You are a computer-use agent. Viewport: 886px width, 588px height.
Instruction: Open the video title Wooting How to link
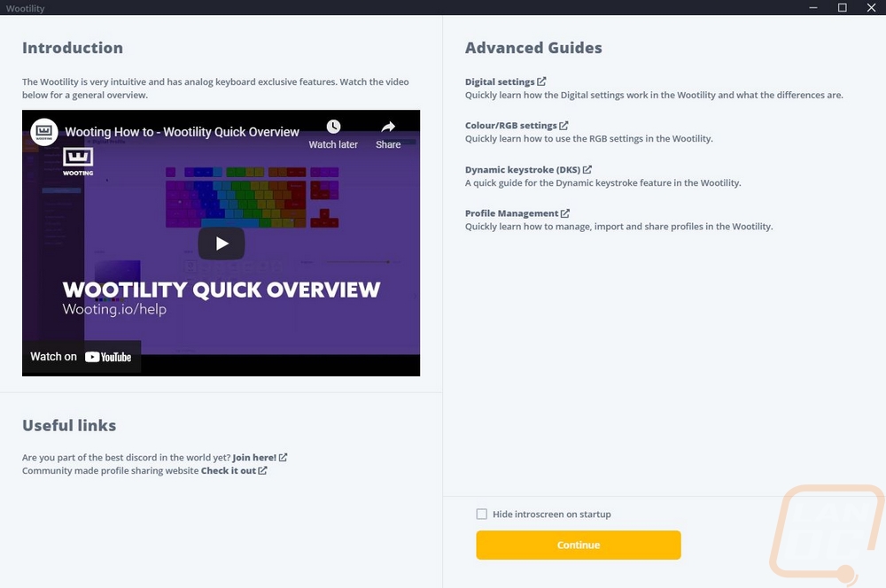pos(182,132)
